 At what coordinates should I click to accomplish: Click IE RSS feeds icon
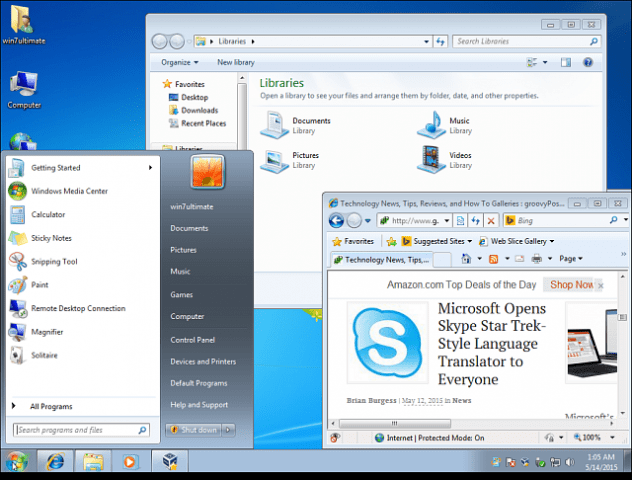coord(493,259)
